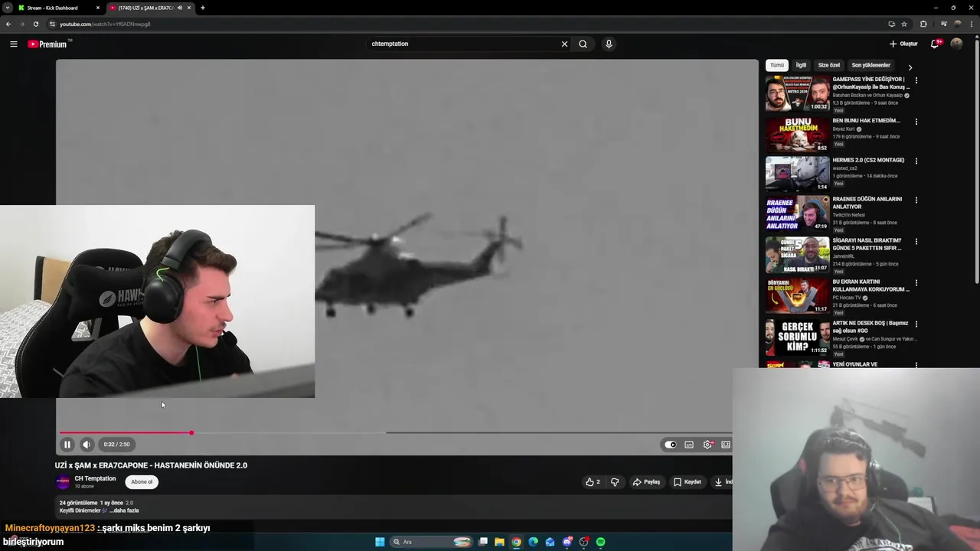Start voice search with the microphone
The image size is (980, 551).
609,44
